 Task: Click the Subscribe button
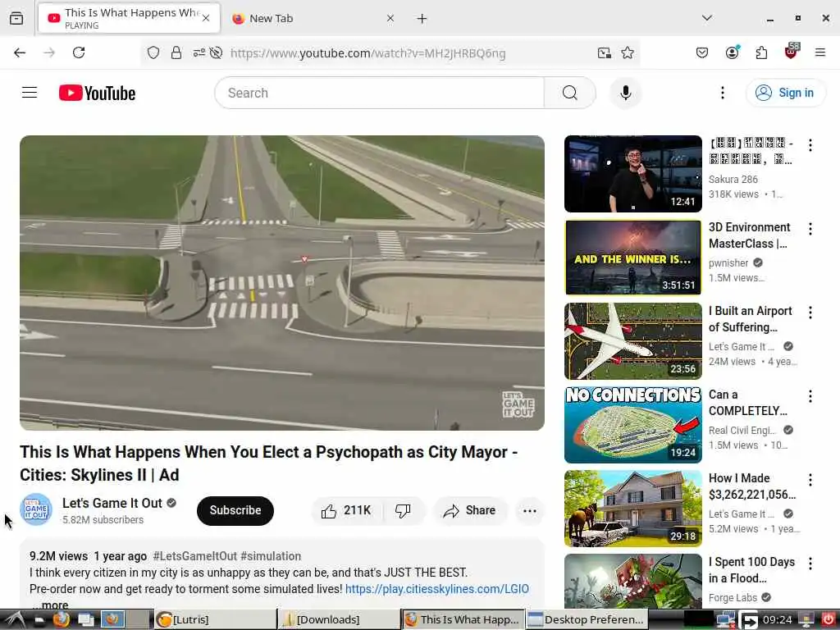point(235,510)
